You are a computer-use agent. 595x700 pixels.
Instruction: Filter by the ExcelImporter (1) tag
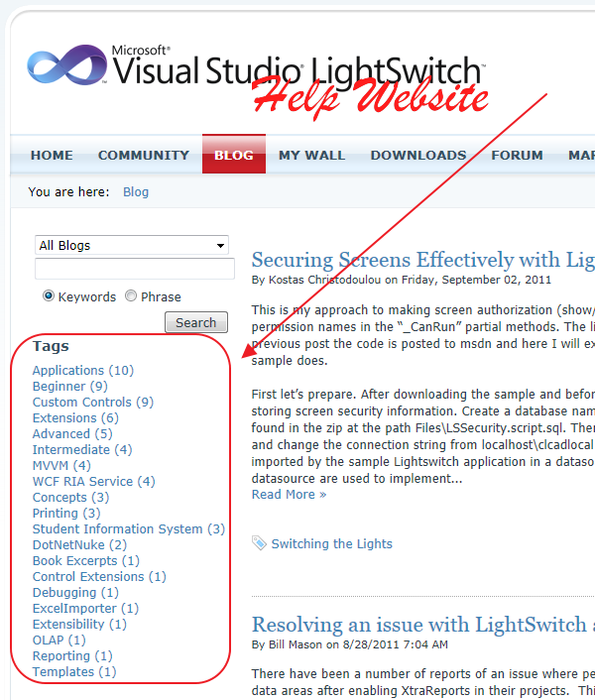[85, 608]
